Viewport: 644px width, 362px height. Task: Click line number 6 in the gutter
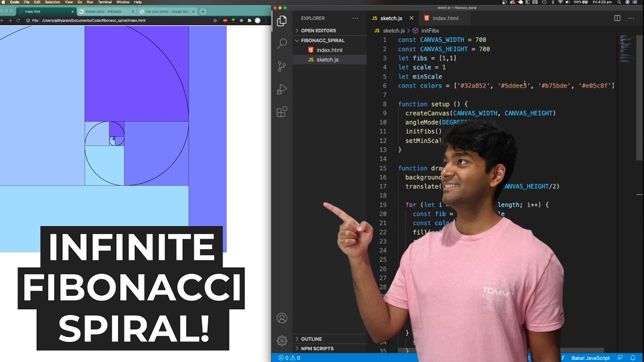[385, 86]
